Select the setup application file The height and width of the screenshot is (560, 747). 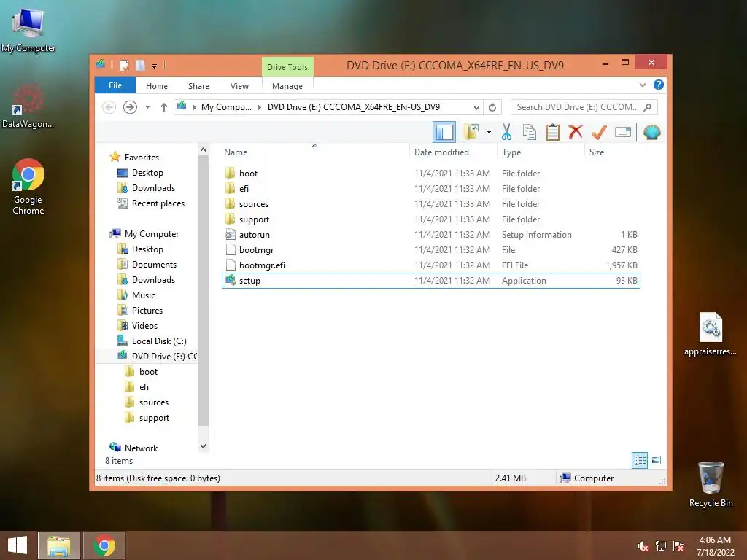431,281
